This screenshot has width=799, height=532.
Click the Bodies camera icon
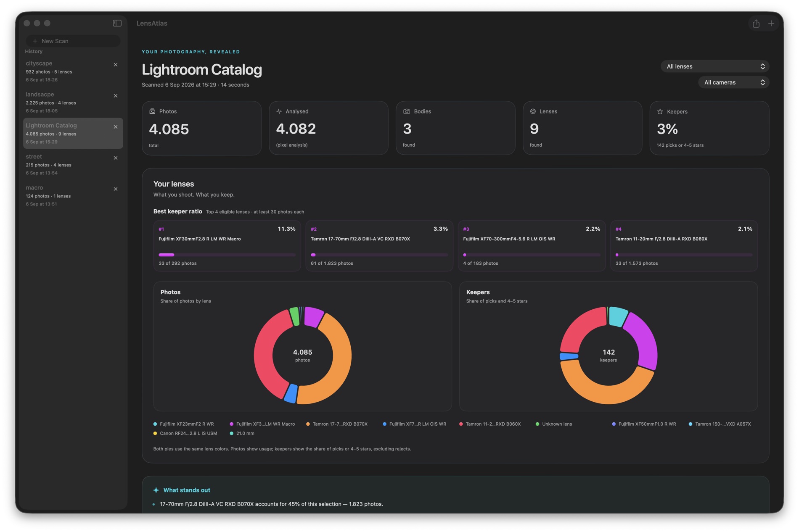tap(407, 111)
